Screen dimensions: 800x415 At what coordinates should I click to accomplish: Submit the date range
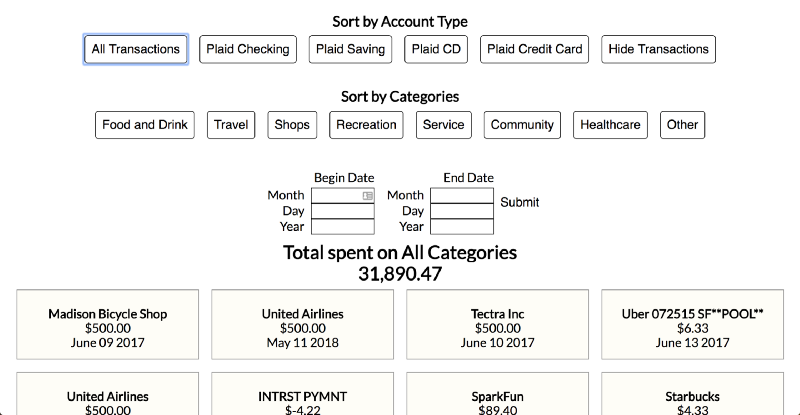pos(519,202)
